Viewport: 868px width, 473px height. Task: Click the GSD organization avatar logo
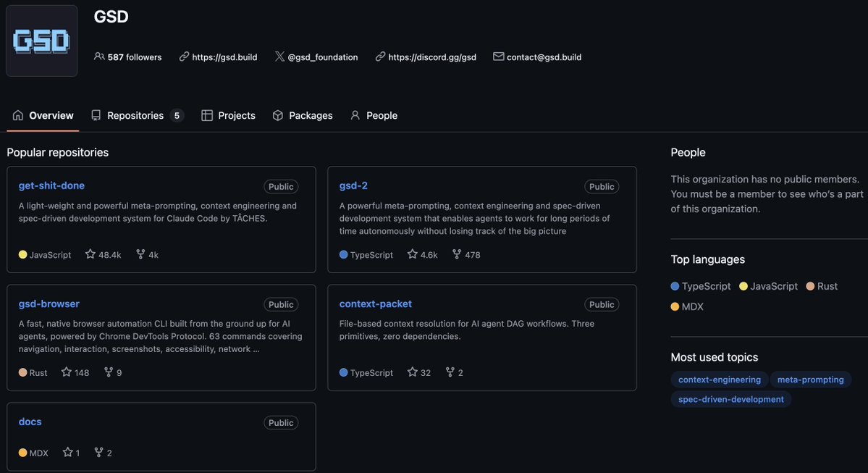pos(41,41)
